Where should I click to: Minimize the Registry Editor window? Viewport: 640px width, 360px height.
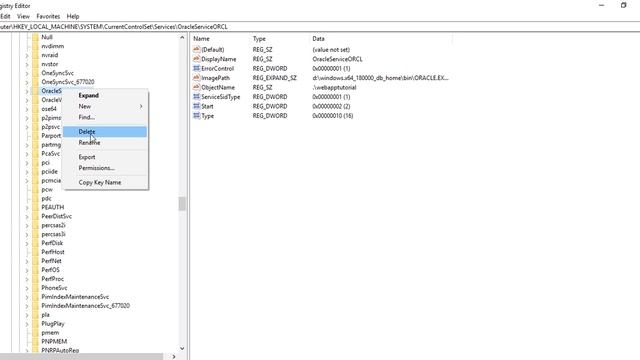[x=601, y=5]
